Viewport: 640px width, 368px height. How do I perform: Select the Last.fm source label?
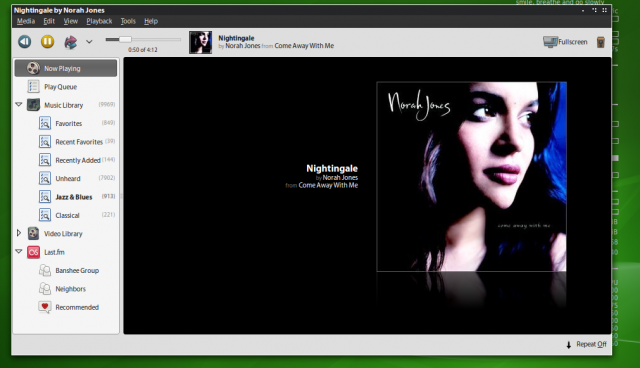click(54, 252)
